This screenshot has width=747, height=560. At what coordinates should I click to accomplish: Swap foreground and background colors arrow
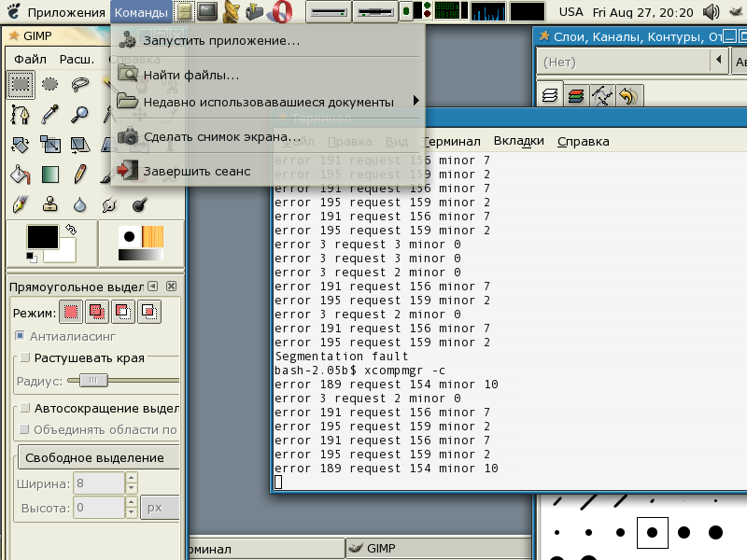71,230
